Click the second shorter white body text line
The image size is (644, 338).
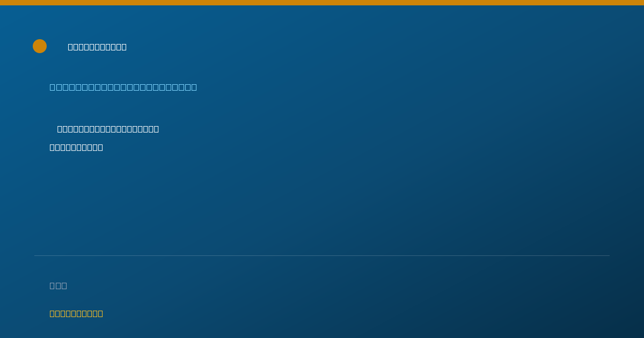pos(76,147)
